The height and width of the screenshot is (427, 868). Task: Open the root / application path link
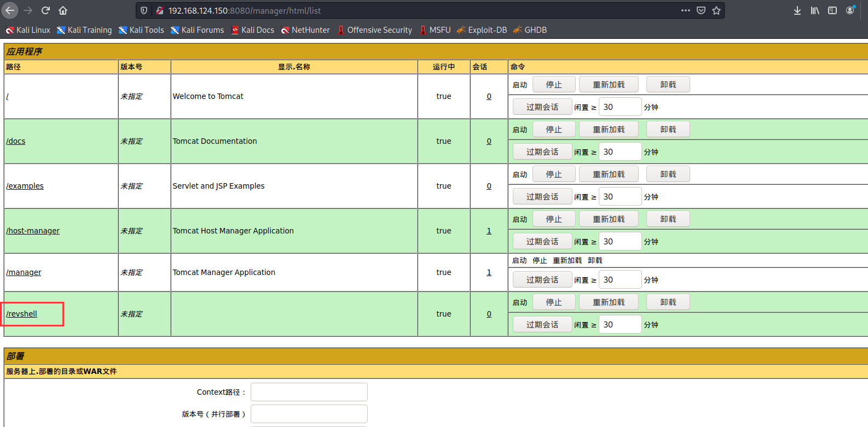[x=8, y=96]
